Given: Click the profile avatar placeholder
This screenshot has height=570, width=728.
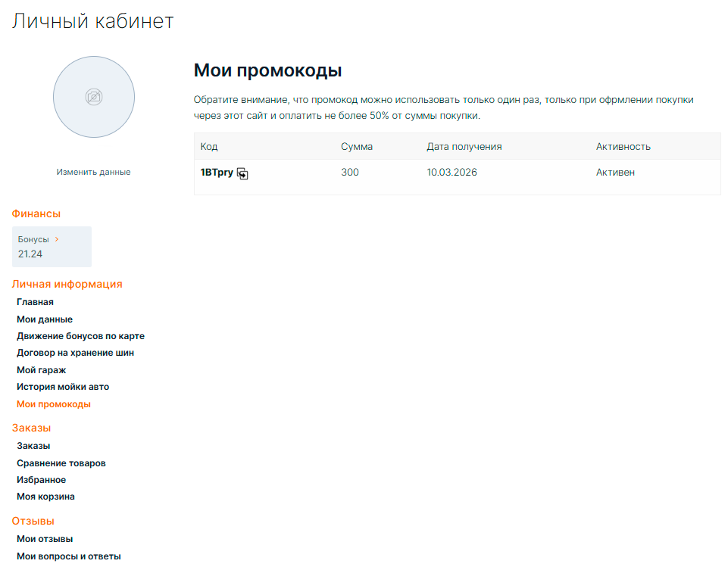Looking at the screenshot, I should 93,97.
